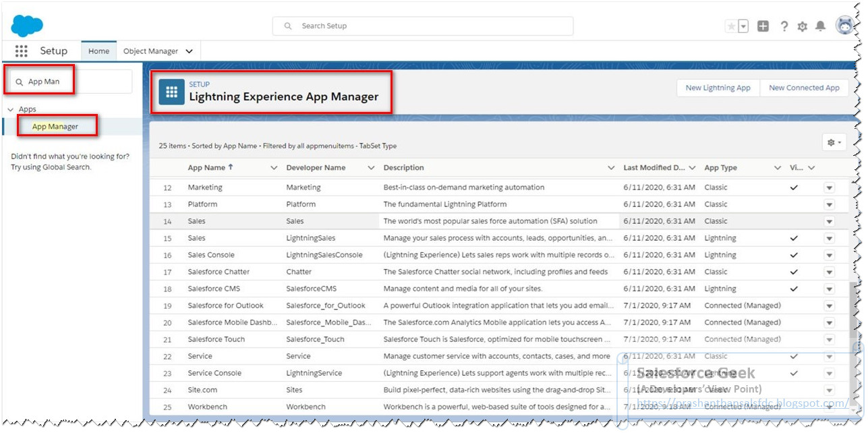Select the Site.com app name cell
The image size is (868, 433).
pyautogui.click(x=202, y=390)
